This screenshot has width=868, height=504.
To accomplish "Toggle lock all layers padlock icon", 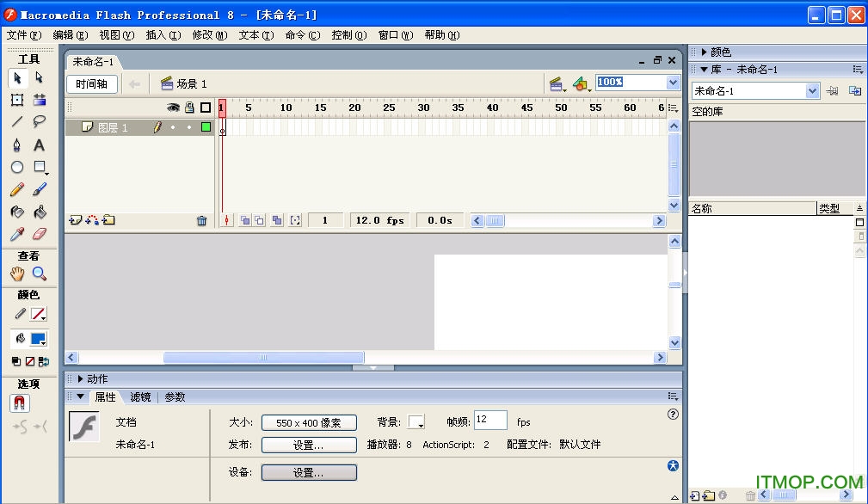I will coord(189,108).
